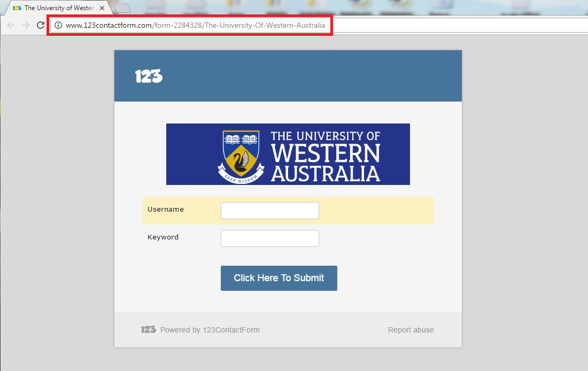Reload the current page
Screen dimensions: 588x371
tap(40, 25)
